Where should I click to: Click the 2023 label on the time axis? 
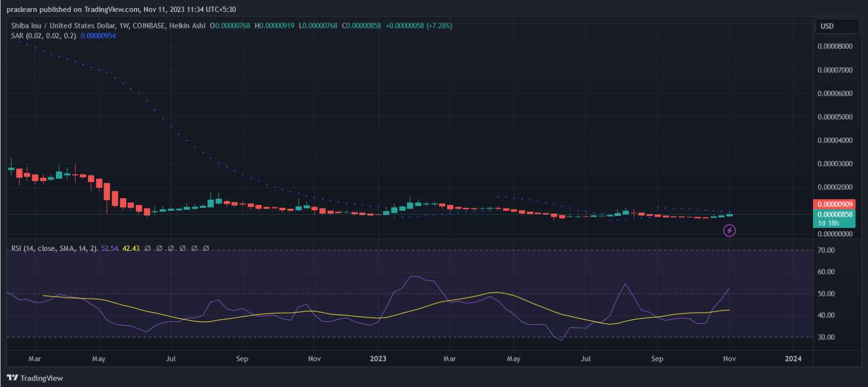click(378, 359)
